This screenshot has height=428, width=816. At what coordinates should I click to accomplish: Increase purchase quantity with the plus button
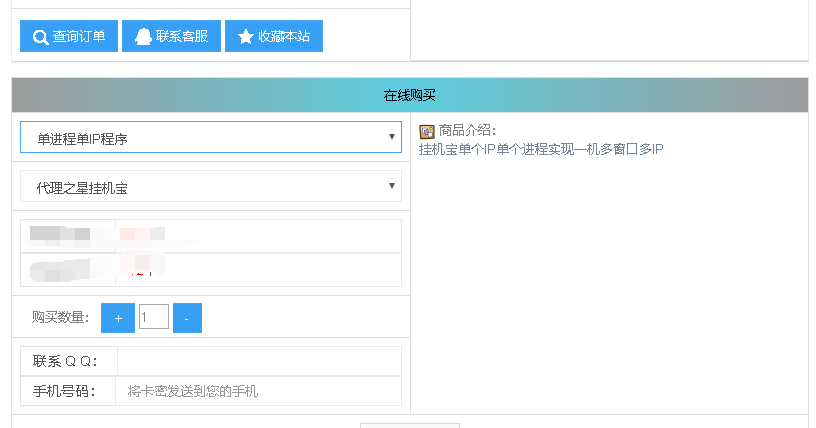(118, 318)
